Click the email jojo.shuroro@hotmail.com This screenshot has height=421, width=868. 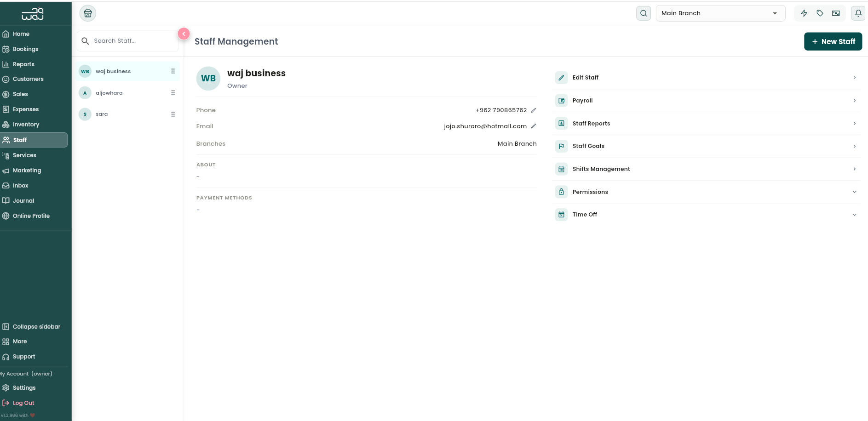pyautogui.click(x=485, y=126)
